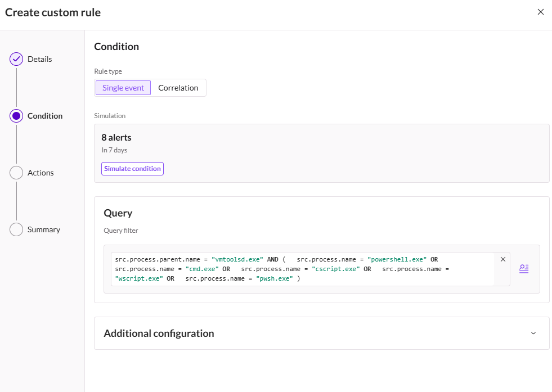552x392 pixels.
Task: Jump to the Actions step circle
Action: pos(16,173)
